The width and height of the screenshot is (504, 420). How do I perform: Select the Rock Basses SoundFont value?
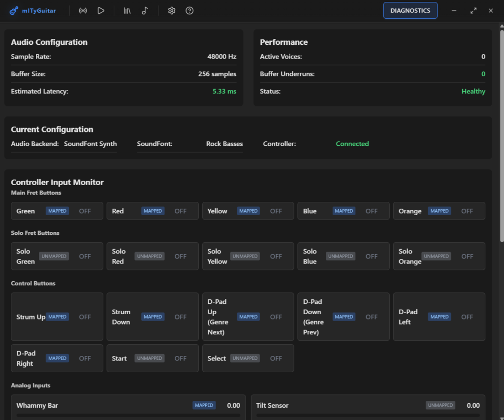pos(224,144)
